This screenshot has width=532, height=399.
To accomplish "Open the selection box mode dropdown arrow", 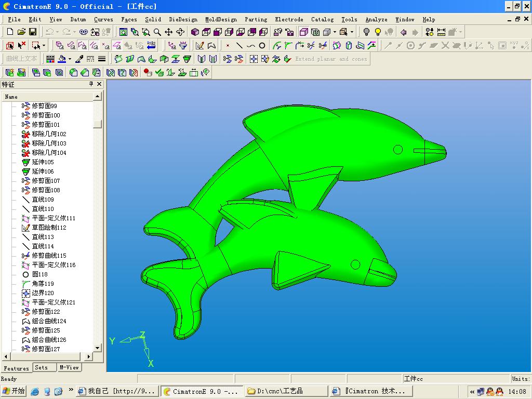I will coord(44,46).
